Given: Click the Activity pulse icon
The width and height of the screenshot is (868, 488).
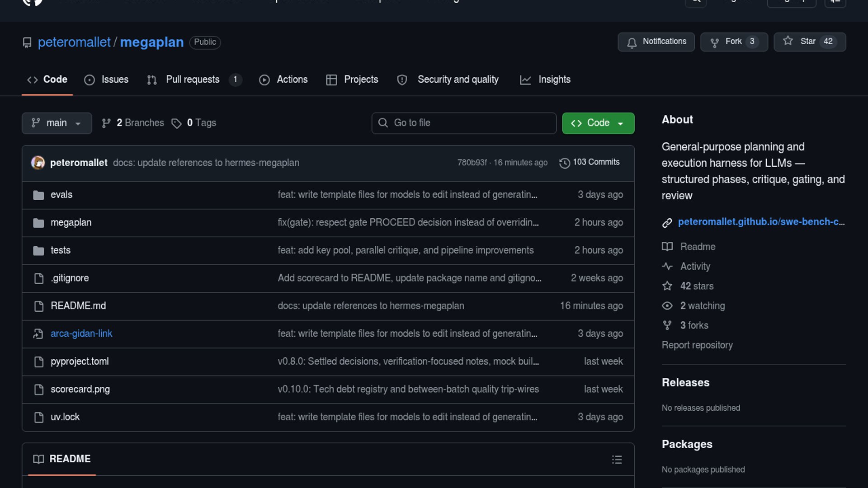Looking at the screenshot, I should click(x=667, y=267).
